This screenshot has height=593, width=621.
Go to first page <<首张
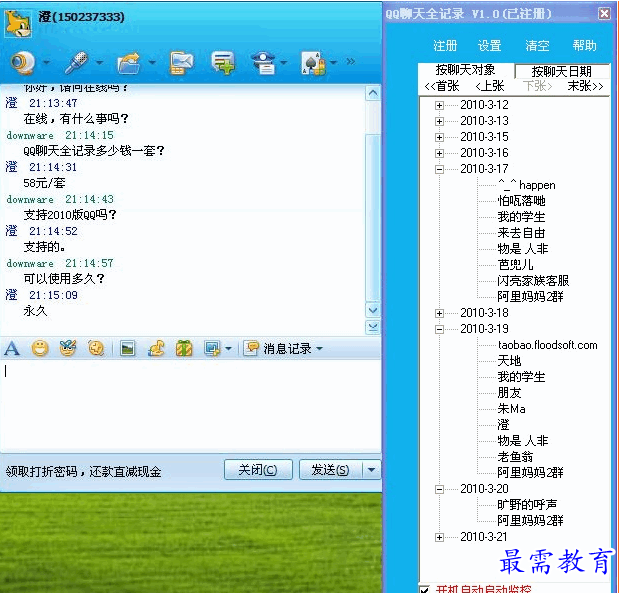(x=442, y=86)
